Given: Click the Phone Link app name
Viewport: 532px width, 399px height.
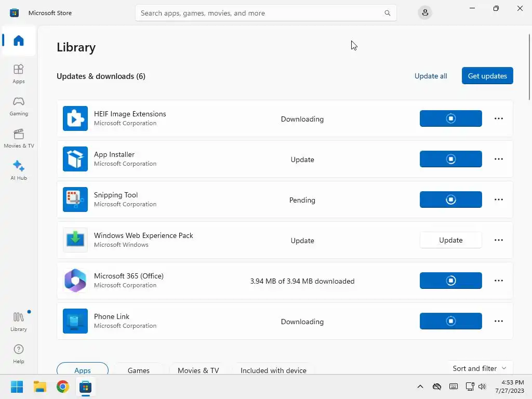Looking at the screenshot, I should (112, 316).
